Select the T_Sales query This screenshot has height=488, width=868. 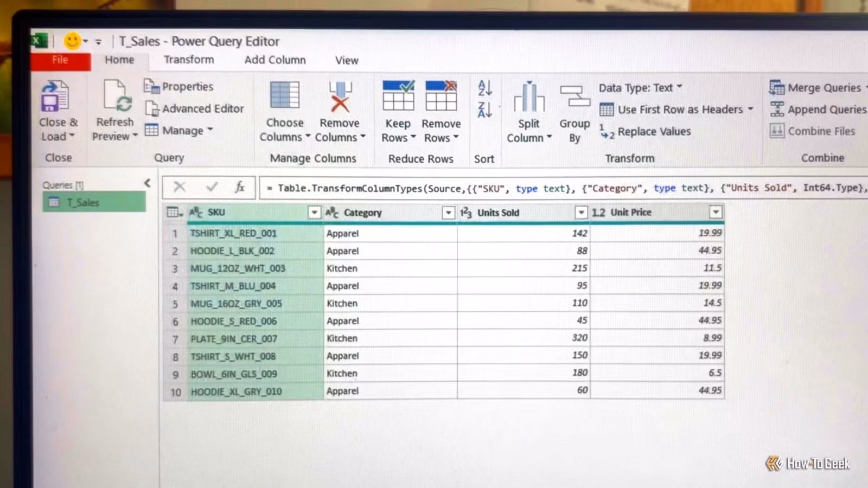pyautogui.click(x=94, y=202)
